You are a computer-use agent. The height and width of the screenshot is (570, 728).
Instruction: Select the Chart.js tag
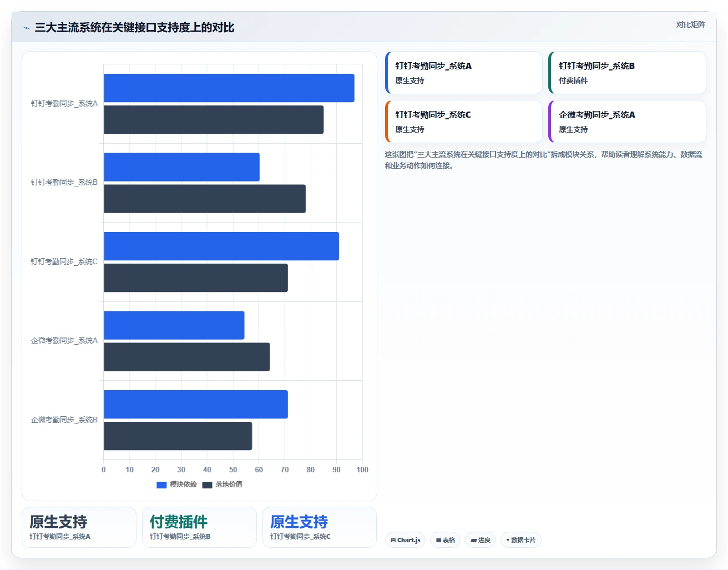[405, 540]
